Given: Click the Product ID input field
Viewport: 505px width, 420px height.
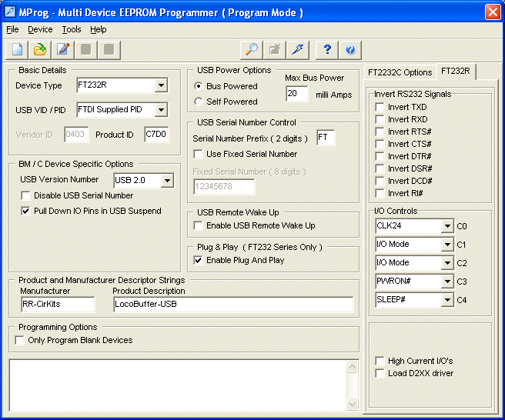Looking at the screenshot, I should tap(156, 134).
